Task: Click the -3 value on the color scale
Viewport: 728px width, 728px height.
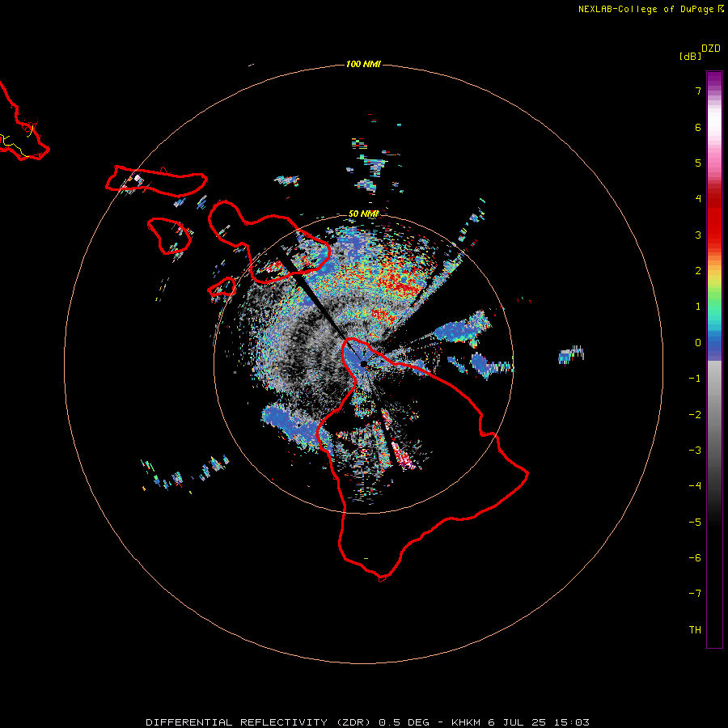Action: [x=695, y=451]
